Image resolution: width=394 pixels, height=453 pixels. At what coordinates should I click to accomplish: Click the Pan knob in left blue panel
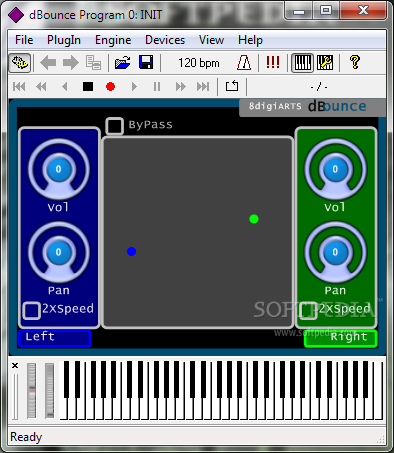coord(59,252)
